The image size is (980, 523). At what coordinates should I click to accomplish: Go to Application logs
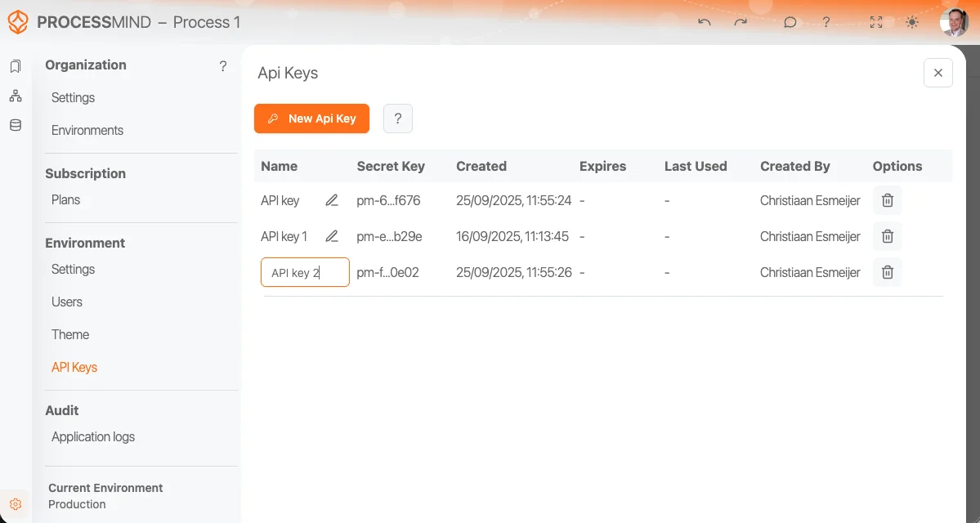coord(93,436)
